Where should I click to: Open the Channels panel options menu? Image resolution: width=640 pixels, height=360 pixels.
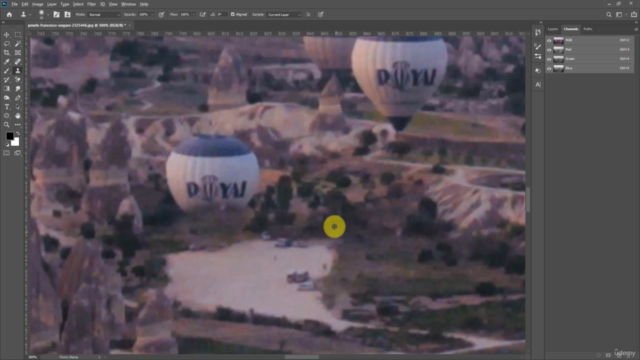[636, 29]
